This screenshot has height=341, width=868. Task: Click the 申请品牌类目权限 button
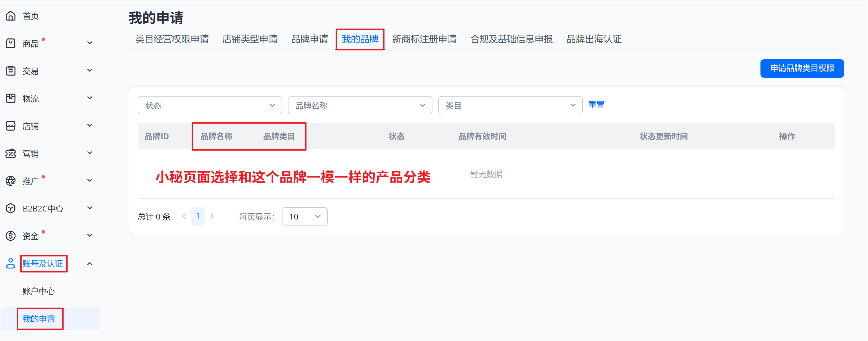click(802, 68)
